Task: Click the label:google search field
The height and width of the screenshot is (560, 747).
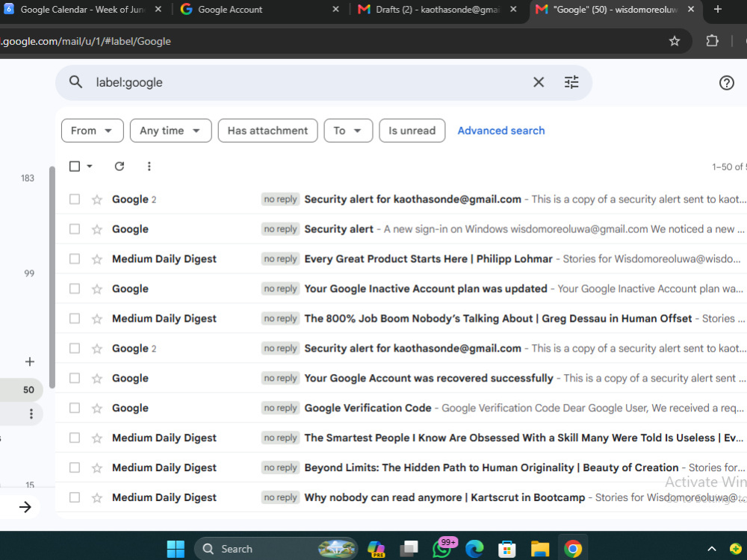Action: pos(310,82)
